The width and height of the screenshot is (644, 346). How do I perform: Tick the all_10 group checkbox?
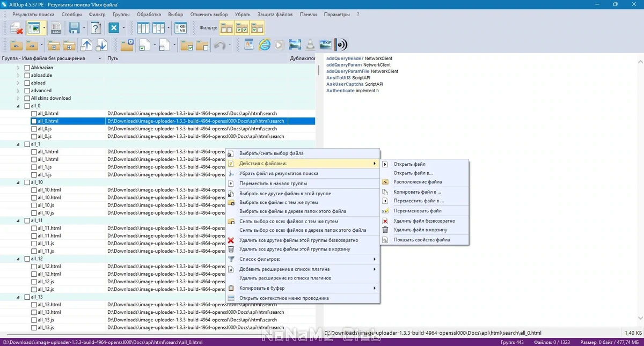pos(27,182)
